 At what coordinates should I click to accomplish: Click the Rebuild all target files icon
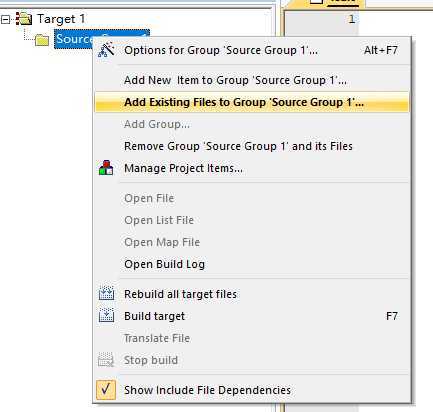click(106, 293)
